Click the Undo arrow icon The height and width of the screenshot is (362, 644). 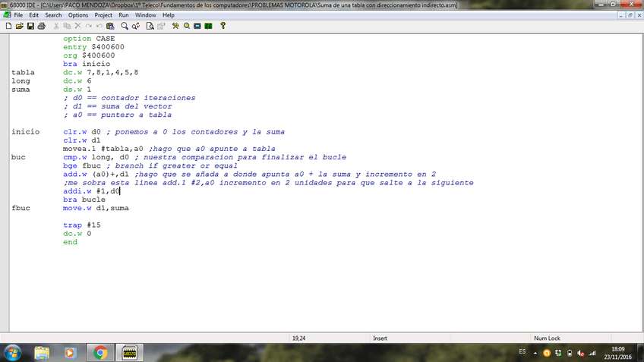[99, 26]
